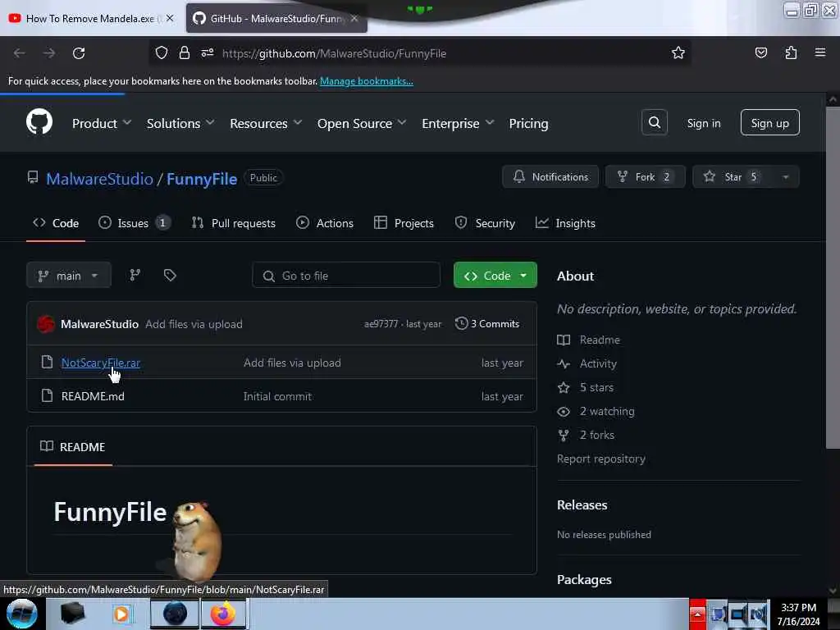Open the Insights tab

pos(565,223)
